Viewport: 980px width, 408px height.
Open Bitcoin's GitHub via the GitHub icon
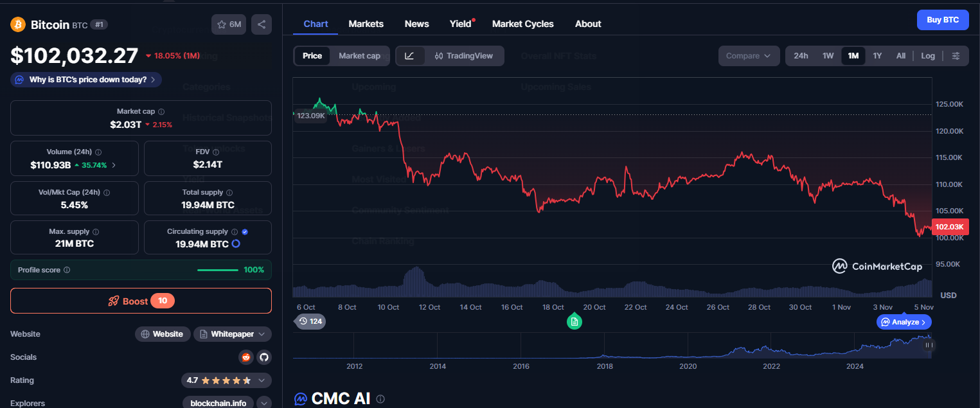(x=263, y=357)
